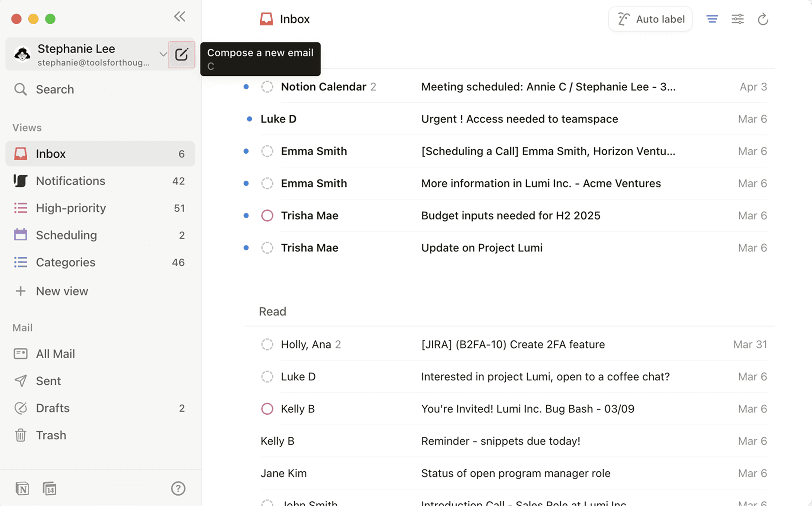812x506 pixels.
Task: Click the Search field in sidebar
Action: (55, 90)
